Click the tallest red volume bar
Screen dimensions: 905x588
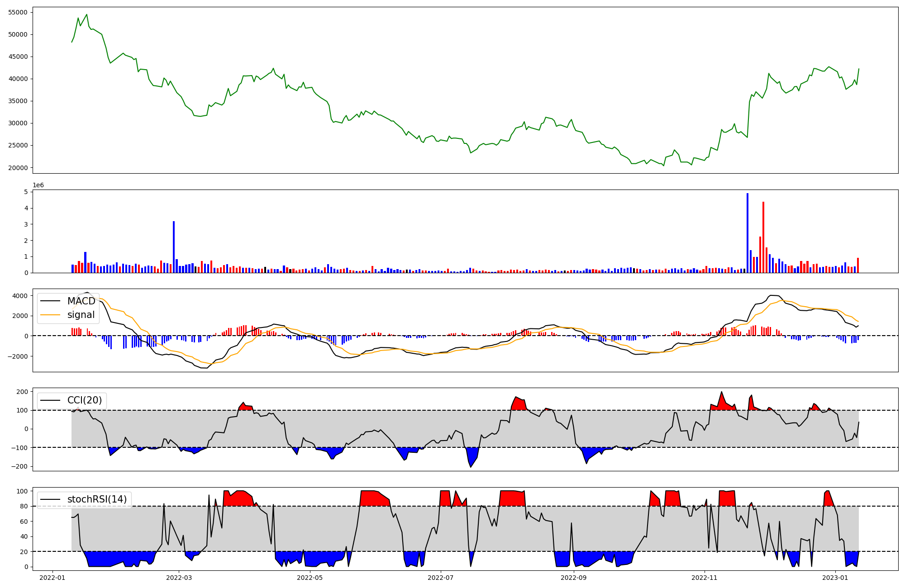pos(763,237)
